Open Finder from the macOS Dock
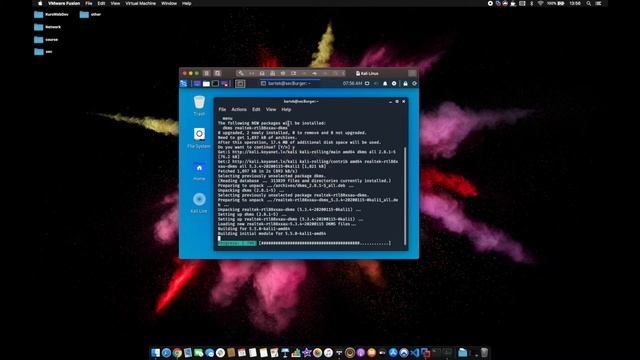This screenshot has width=640, height=360. click(156, 352)
